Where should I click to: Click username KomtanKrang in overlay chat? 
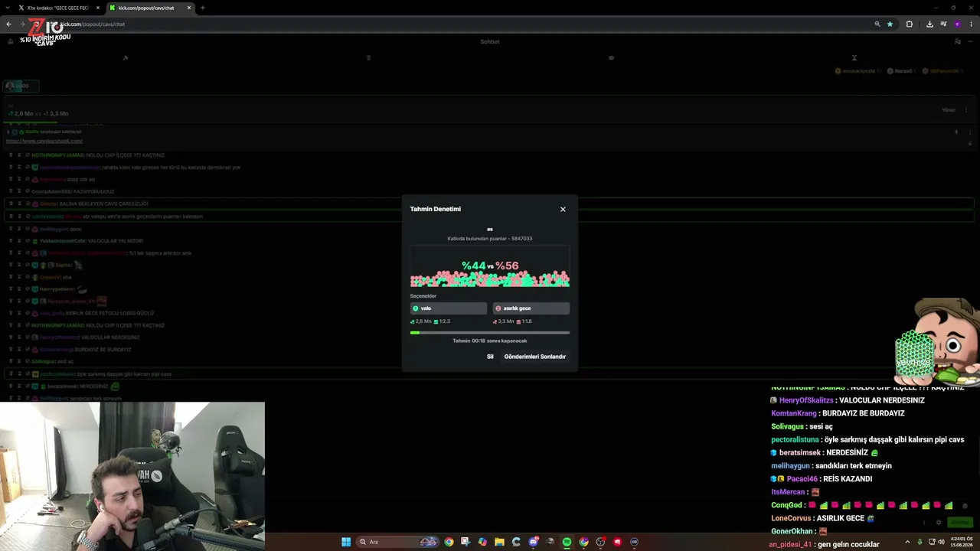click(794, 413)
